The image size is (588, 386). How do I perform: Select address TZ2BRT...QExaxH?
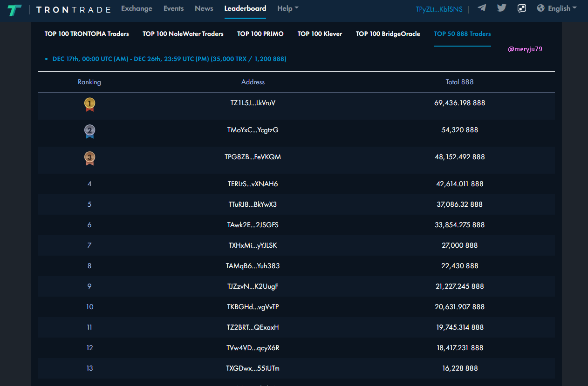click(253, 327)
